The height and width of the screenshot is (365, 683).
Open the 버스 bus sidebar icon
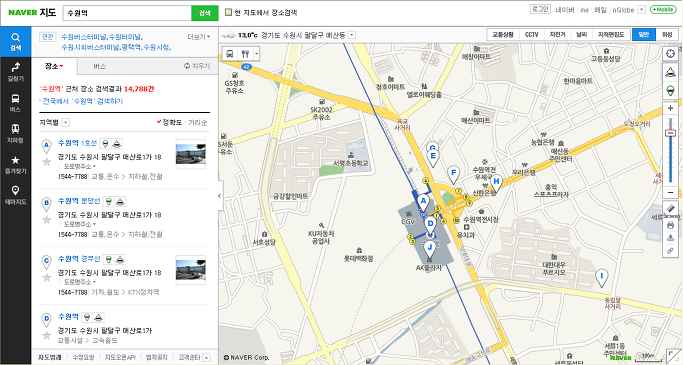[x=15, y=103]
